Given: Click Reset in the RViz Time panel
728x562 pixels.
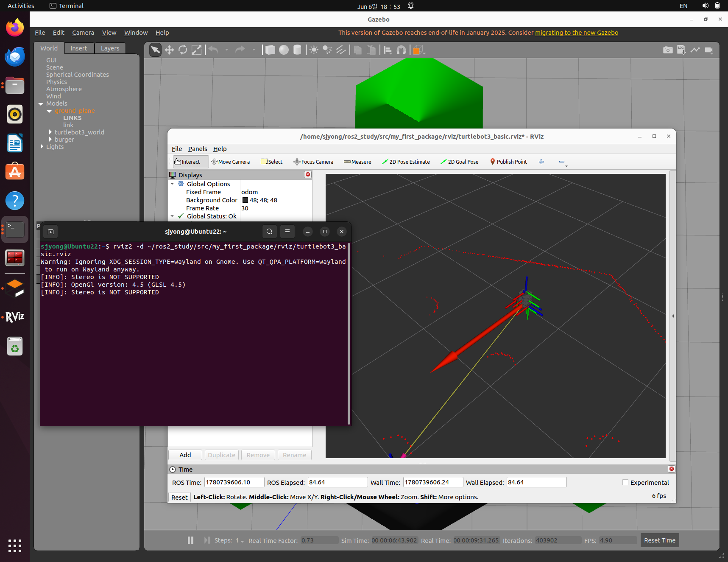Looking at the screenshot, I should [179, 497].
